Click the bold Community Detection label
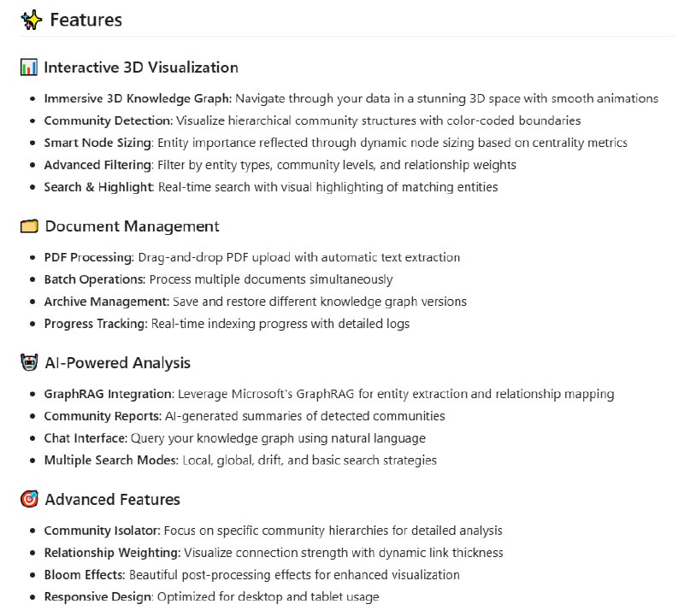 click(108, 120)
